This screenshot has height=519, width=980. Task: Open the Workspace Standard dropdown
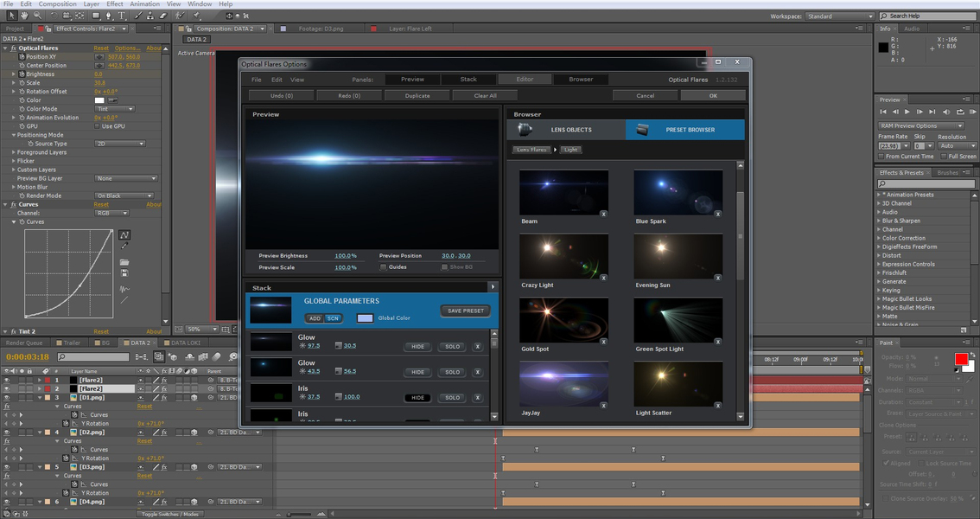click(839, 16)
